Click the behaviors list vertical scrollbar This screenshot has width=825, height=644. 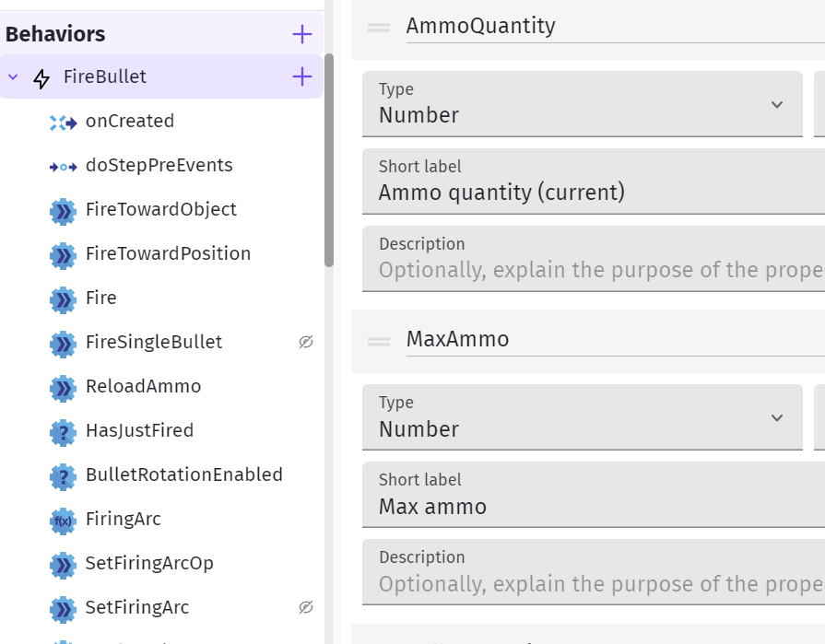coord(329,160)
